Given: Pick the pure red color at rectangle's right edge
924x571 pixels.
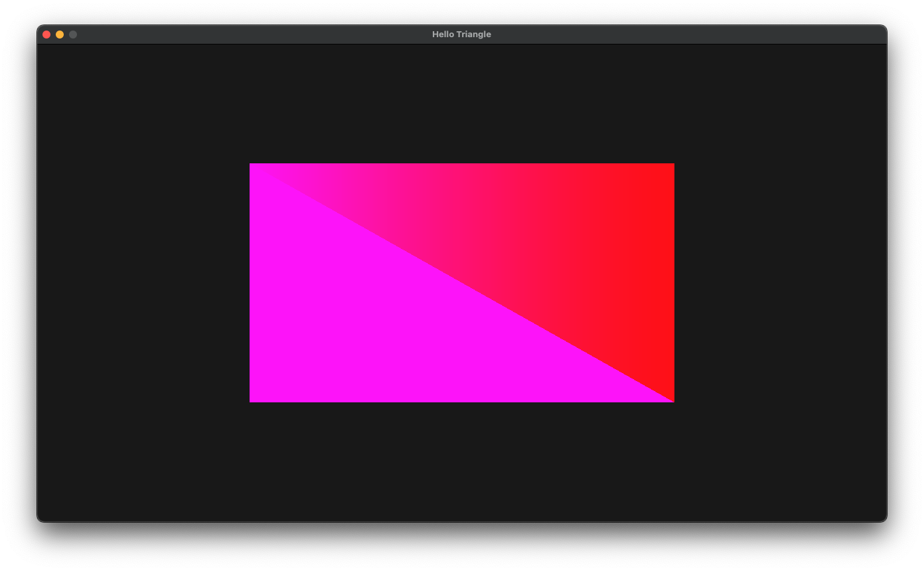Looking at the screenshot, I should (669, 279).
